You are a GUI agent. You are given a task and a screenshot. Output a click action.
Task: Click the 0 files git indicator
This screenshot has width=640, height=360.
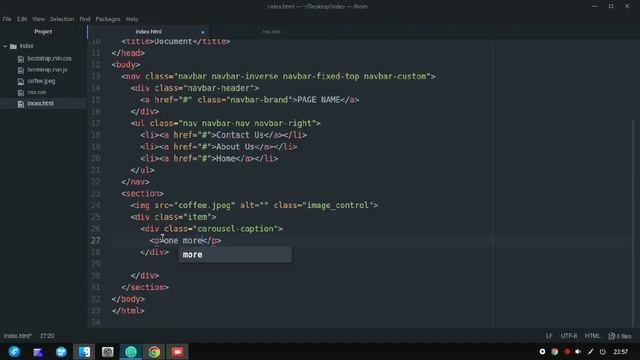pos(620,336)
